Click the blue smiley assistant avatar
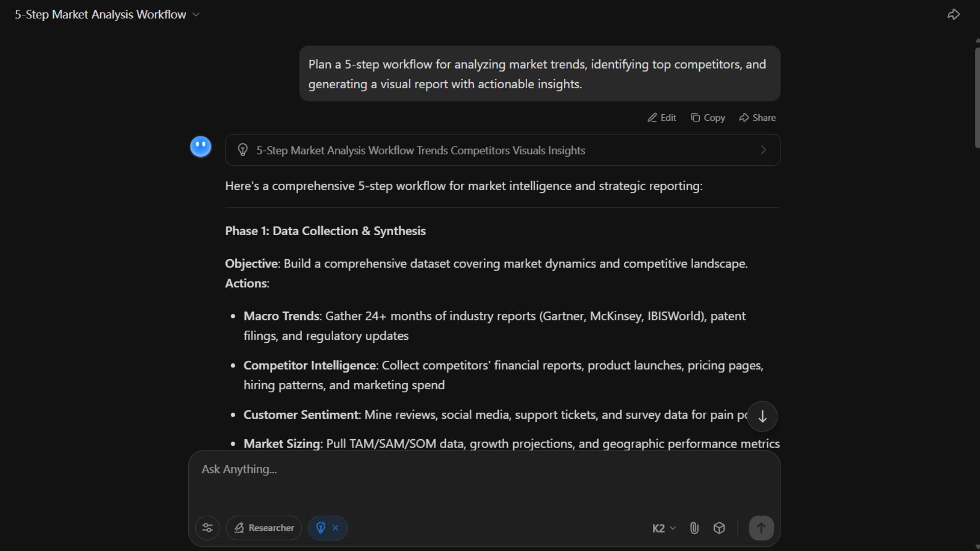 coord(201,147)
